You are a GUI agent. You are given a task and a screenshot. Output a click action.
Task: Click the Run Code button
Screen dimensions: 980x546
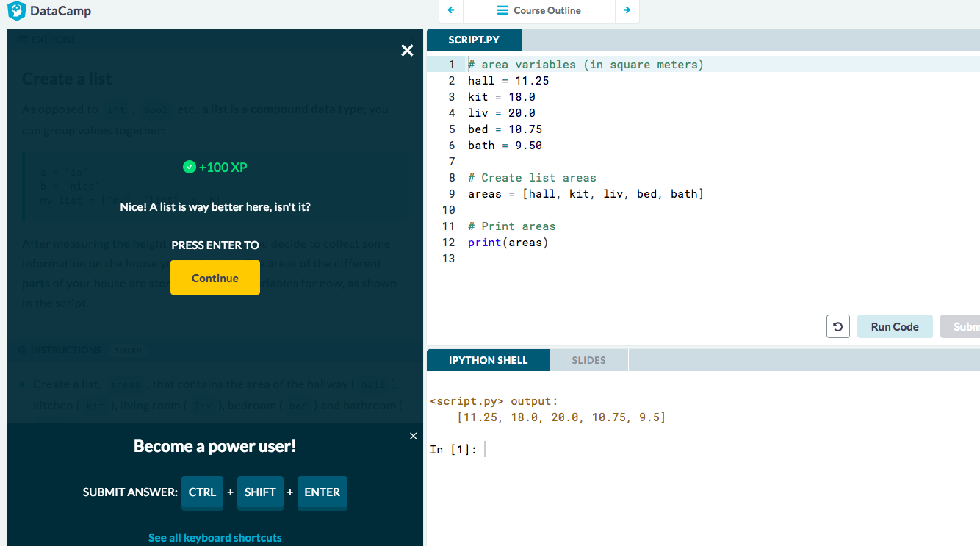895,326
